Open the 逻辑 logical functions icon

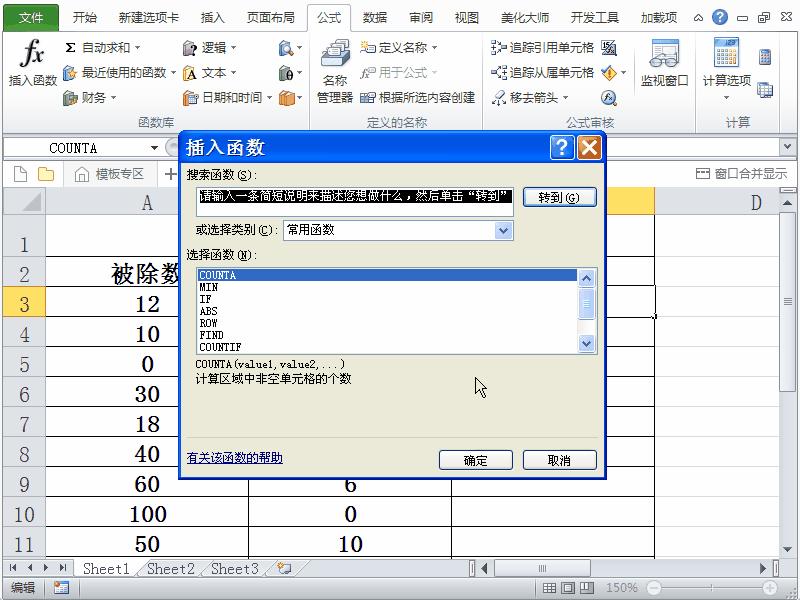[190, 48]
